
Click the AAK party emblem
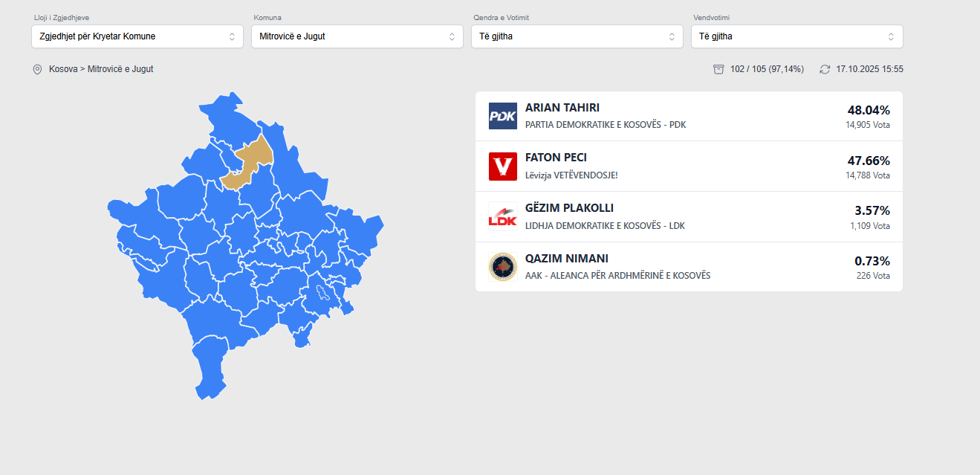pos(502,267)
